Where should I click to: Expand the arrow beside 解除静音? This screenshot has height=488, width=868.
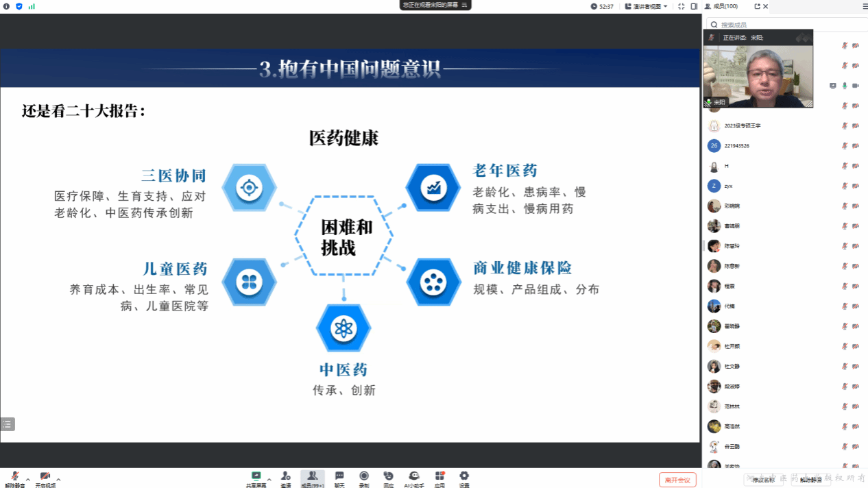coord(27,479)
